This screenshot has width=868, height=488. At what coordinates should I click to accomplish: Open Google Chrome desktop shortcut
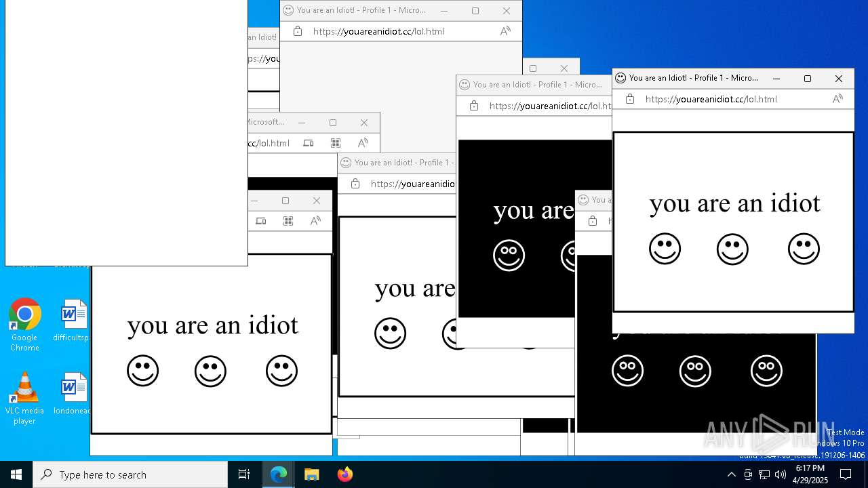pos(24,325)
